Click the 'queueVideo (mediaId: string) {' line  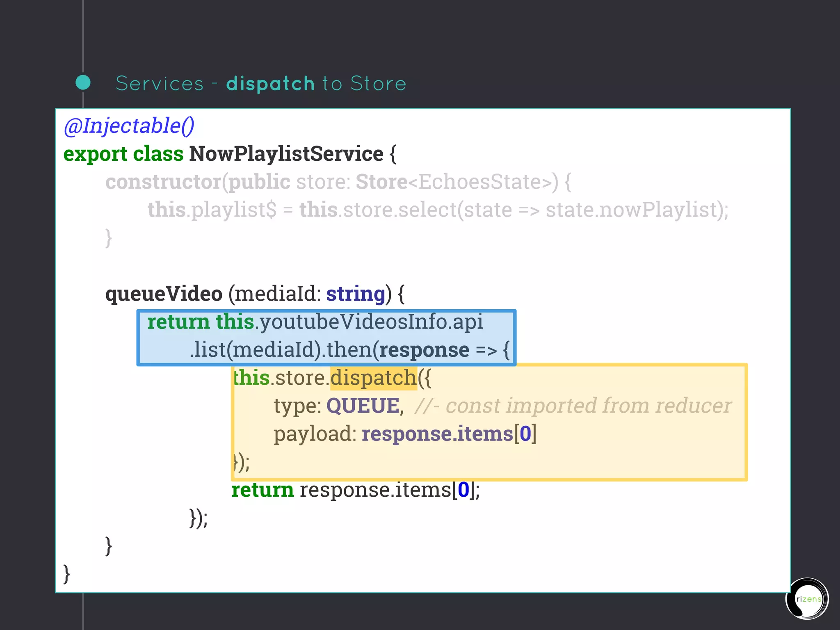coord(255,294)
